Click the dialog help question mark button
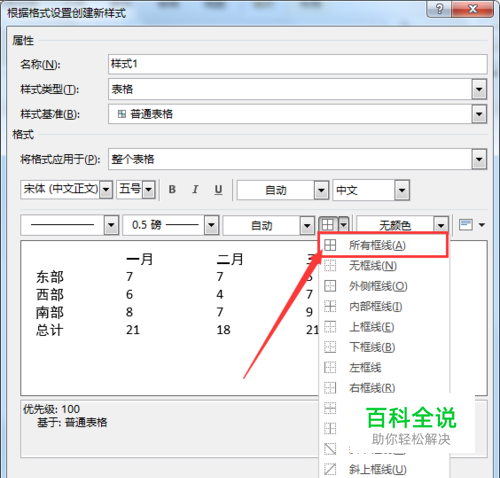This screenshot has width=500, height=478. click(439, 9)
